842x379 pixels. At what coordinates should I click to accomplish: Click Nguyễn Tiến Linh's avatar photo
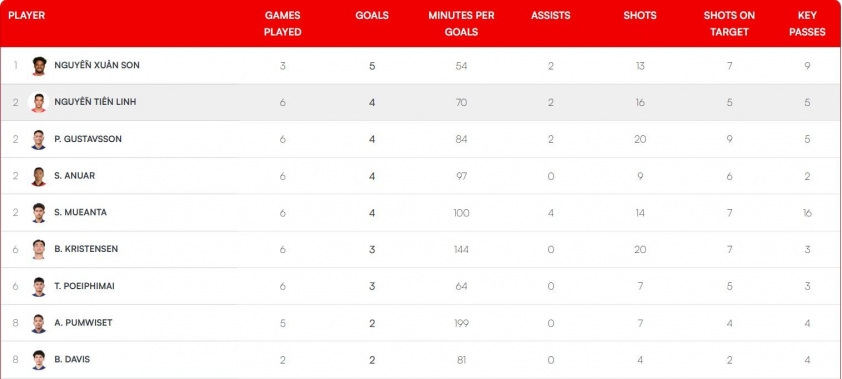coord(39,103)
